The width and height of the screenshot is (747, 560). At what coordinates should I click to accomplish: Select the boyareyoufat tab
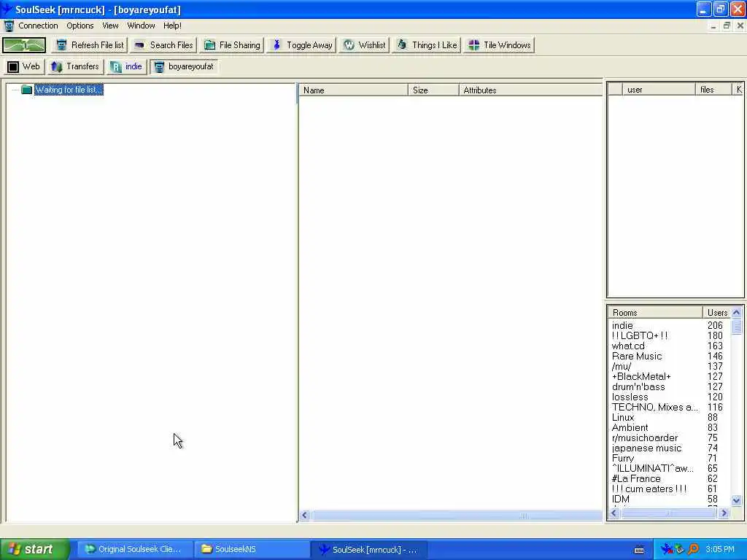pos(184,66)
